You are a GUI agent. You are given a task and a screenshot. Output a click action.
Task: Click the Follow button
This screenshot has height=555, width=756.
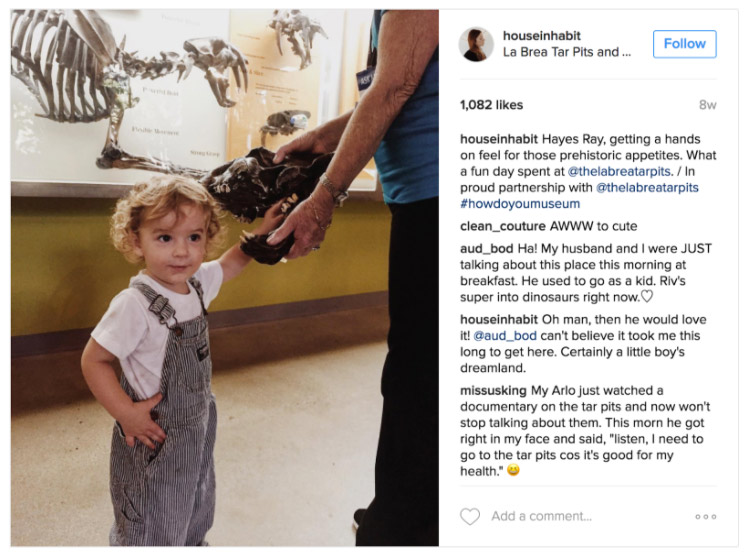685,44
